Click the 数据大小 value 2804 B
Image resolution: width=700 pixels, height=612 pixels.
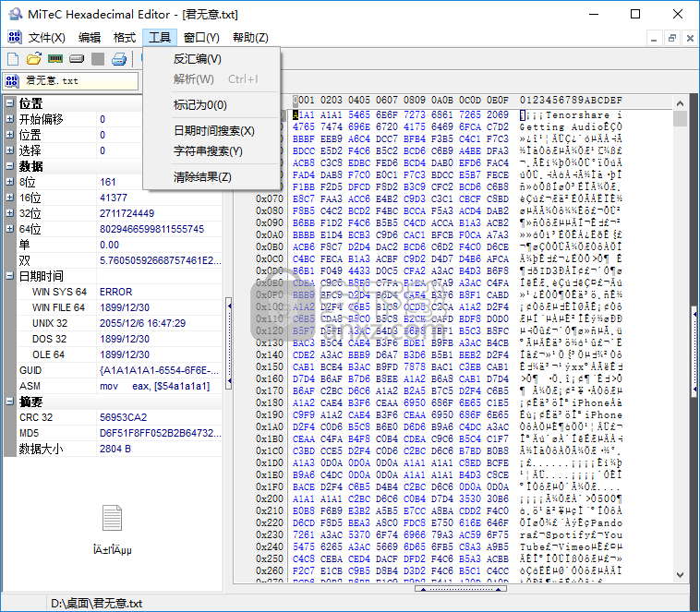click(x=115, y=449)
